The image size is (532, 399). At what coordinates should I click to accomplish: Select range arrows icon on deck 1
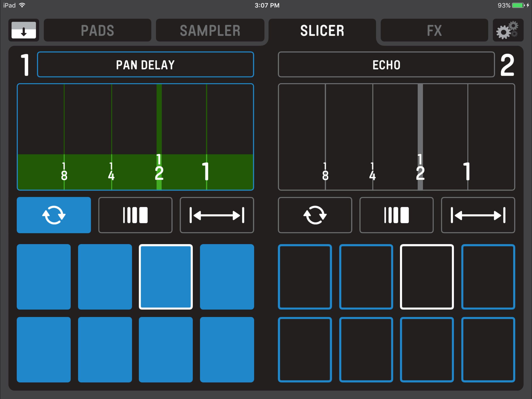tap(217, 215)
